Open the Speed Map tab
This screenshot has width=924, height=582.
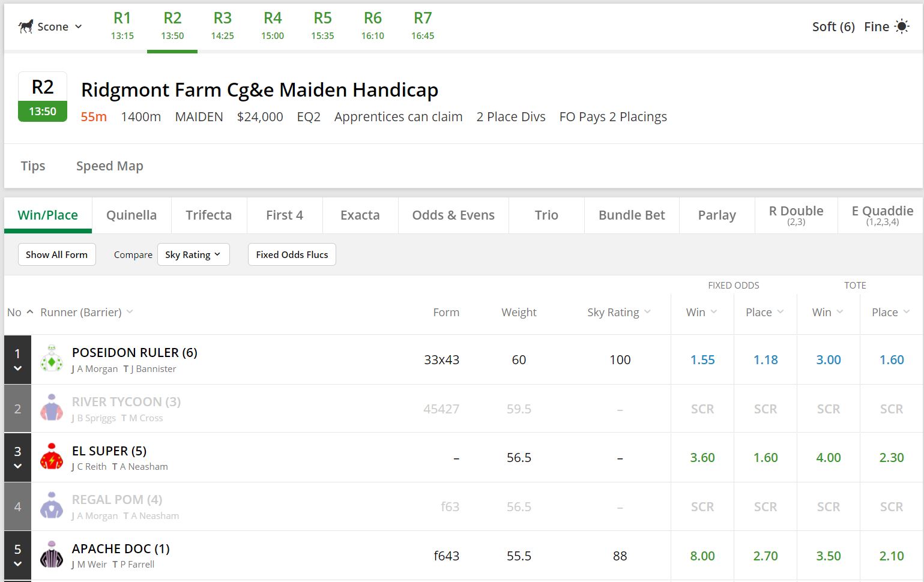tap(109, 166)
